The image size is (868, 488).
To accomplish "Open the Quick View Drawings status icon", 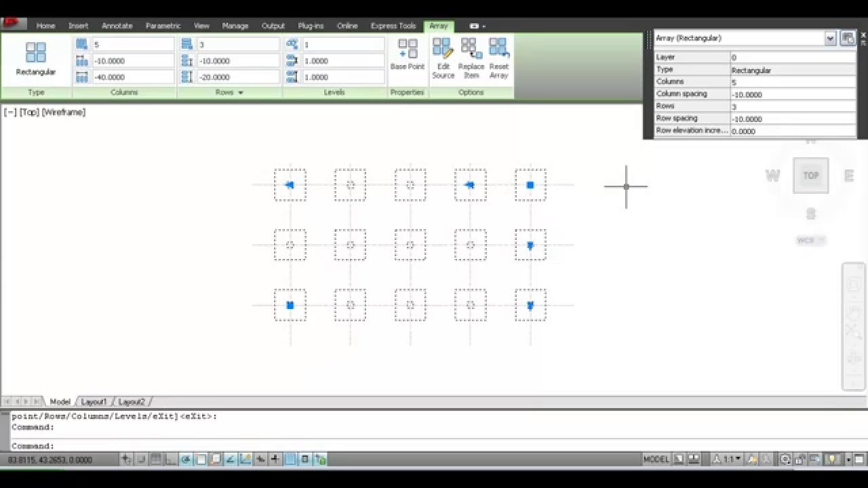I will point(694,459).
